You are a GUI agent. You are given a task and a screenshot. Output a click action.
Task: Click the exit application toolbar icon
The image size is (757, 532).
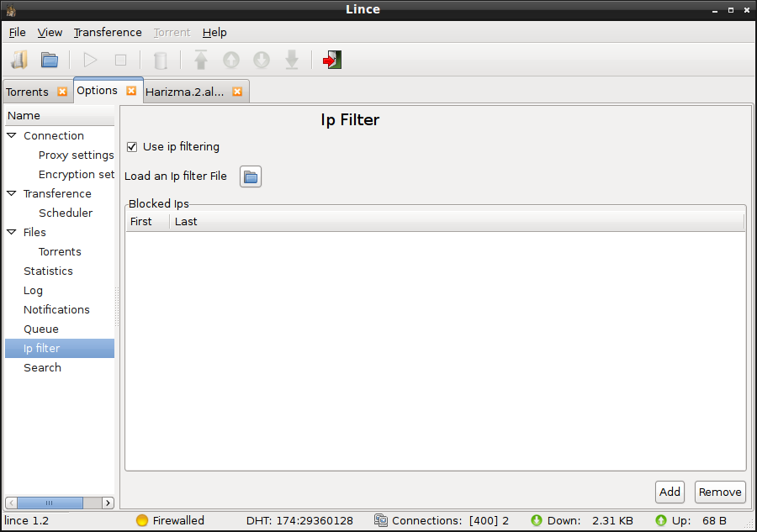tap(332, 61)
